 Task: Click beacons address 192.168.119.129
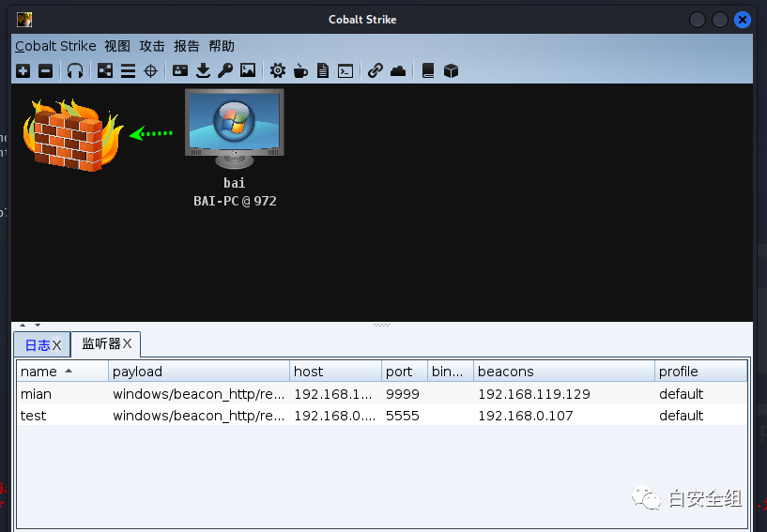point(534,394)
